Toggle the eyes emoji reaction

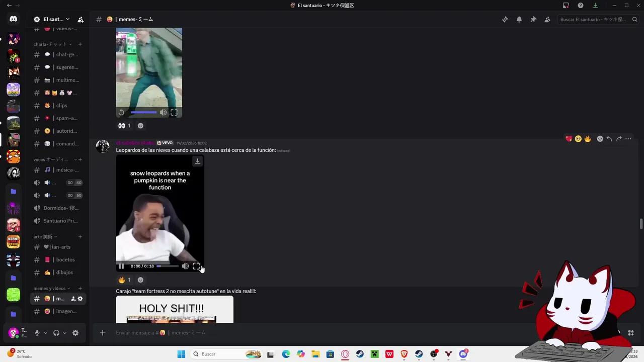tap(124, 126)
